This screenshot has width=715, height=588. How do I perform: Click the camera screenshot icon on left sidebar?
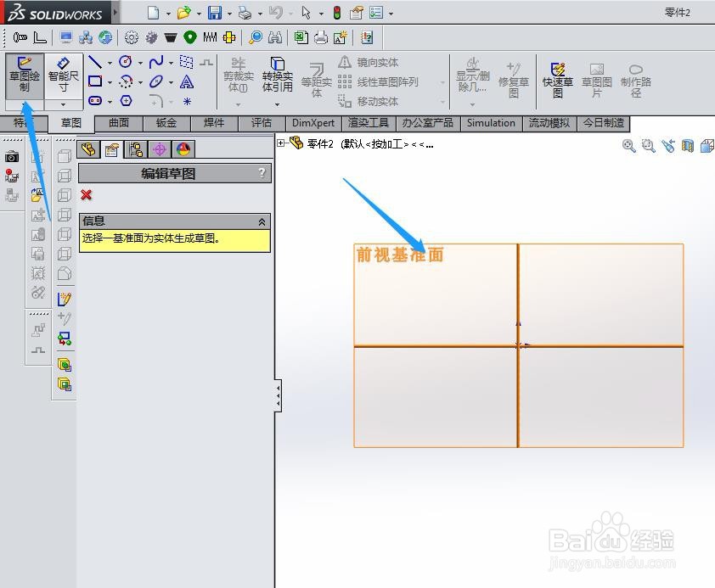[x=12, y=157]
